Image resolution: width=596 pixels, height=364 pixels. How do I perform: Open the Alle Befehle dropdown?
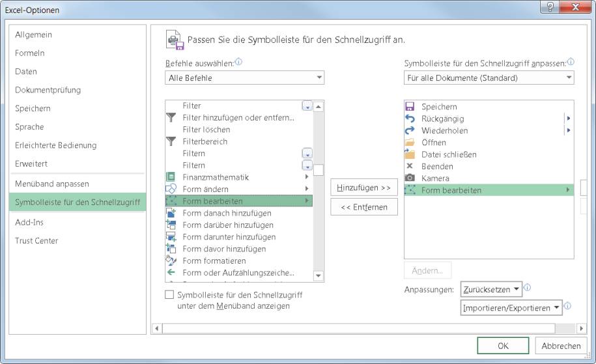click(245, 78)
